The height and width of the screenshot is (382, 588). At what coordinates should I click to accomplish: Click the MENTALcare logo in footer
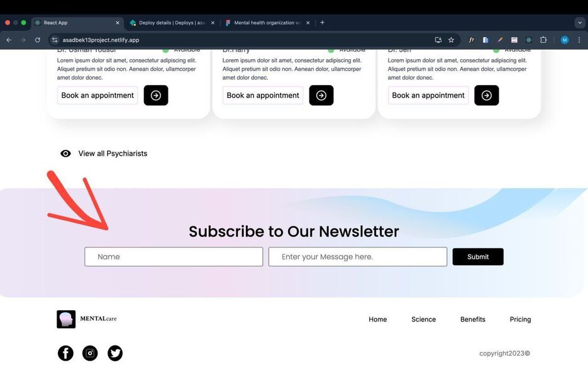coord(87,319)
